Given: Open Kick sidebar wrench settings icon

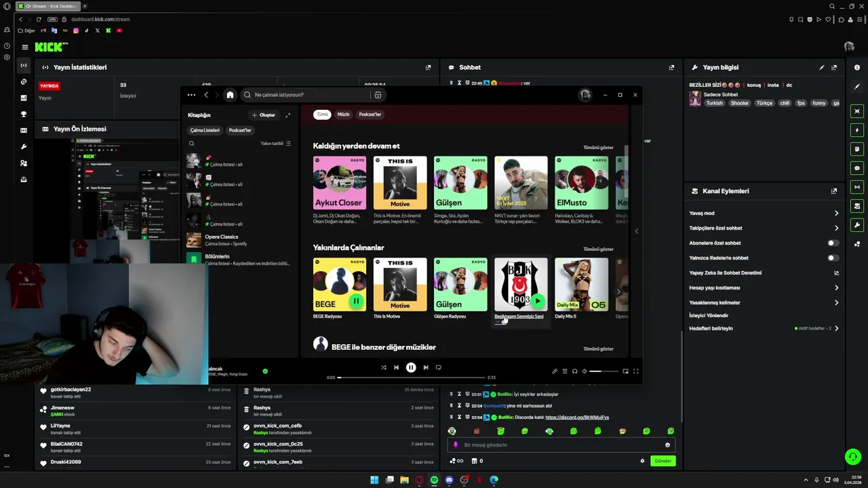Looking at the screenshot, I should (24, 147).
